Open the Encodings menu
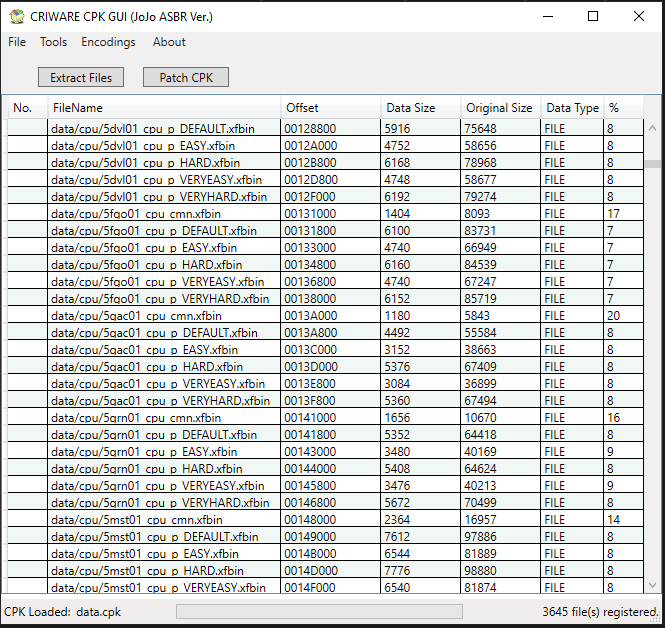Screen dimensions: 665x628 click(x=108, y=42)
